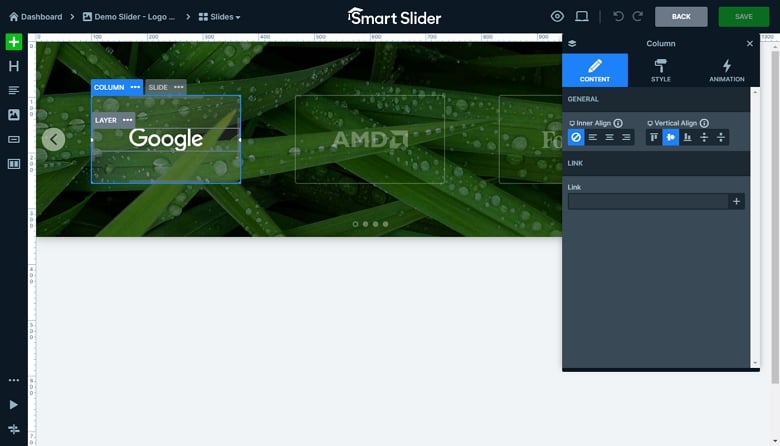Show Inner Align info tooltip icon
Image resolution: width=780 pixels, height=446 pixels.
click(618, 123)
